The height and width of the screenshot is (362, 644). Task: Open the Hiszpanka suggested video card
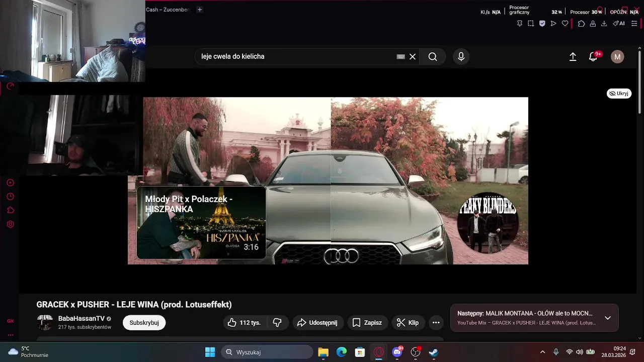pyautogui.click(x=201, y=223)
